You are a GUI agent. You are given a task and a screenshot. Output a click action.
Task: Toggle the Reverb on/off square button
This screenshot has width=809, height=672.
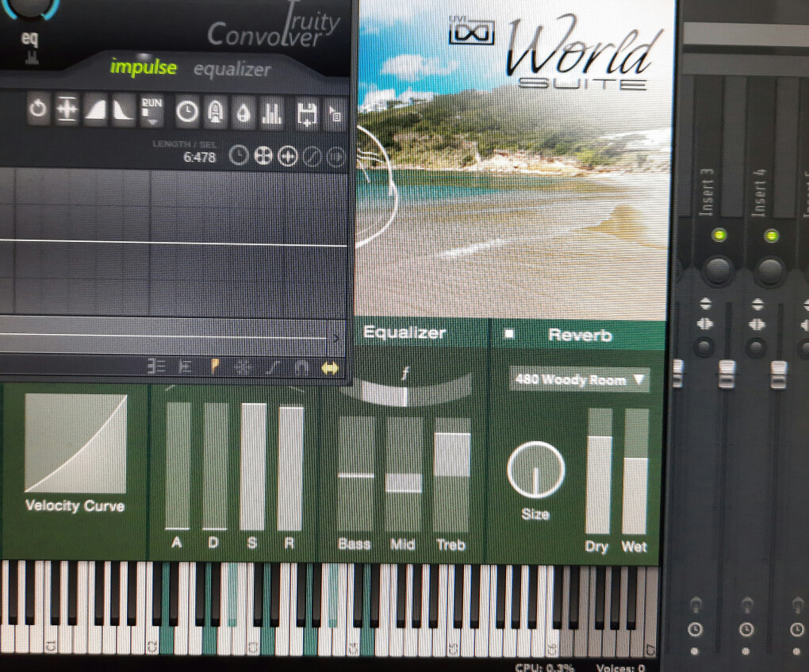pos(509,334)
